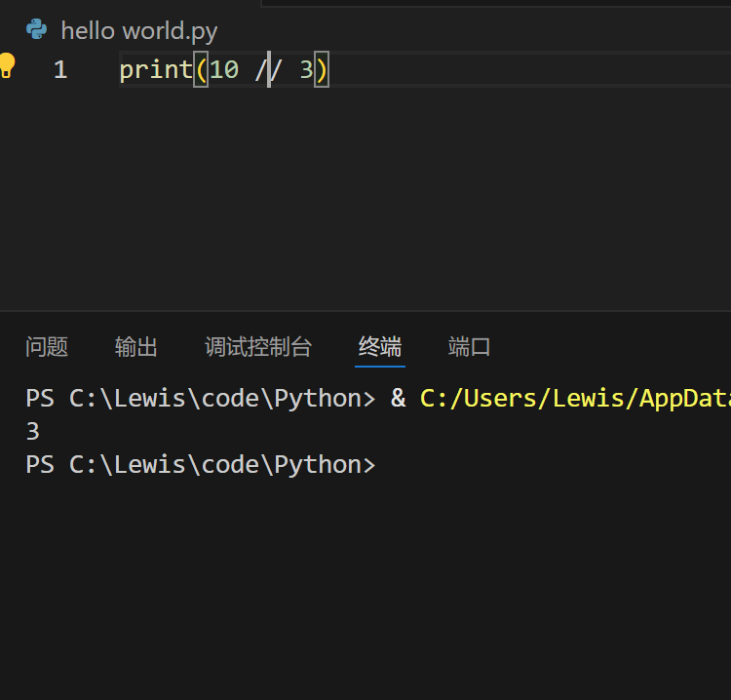Switch to the 端口 tab

pyautogui.click(x=470, y=347)
